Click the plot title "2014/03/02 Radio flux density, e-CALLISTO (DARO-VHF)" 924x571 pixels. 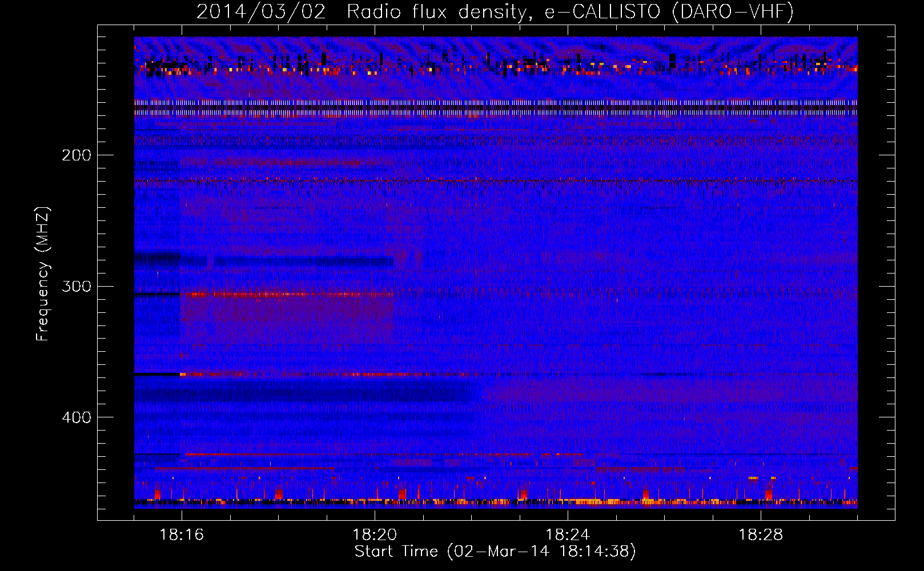point(495,11)
